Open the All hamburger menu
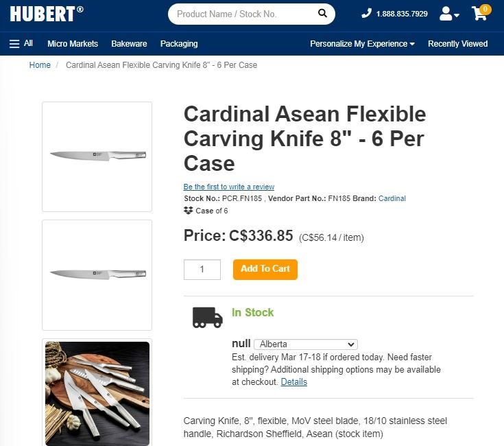Screen dimensions: 504x446 click(x=21, y=43)
